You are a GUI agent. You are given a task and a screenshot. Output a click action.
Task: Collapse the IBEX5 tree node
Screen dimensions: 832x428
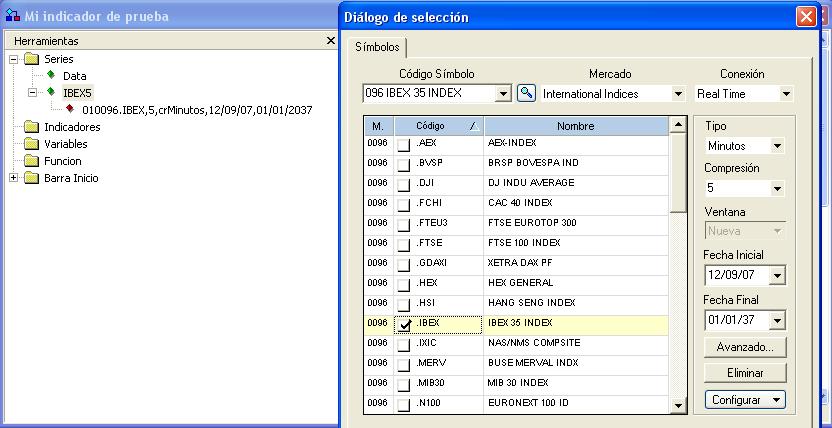[33, 93]
